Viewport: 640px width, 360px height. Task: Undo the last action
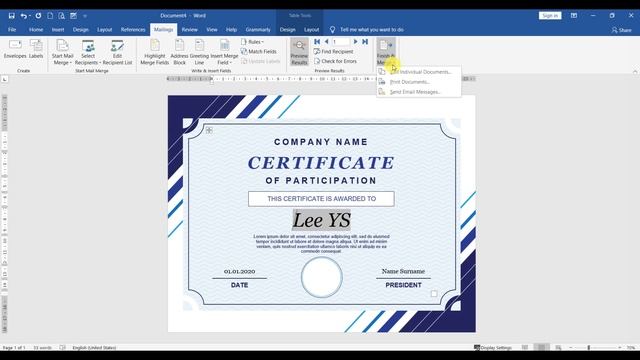pyautogui.click(x=24, y=16)
